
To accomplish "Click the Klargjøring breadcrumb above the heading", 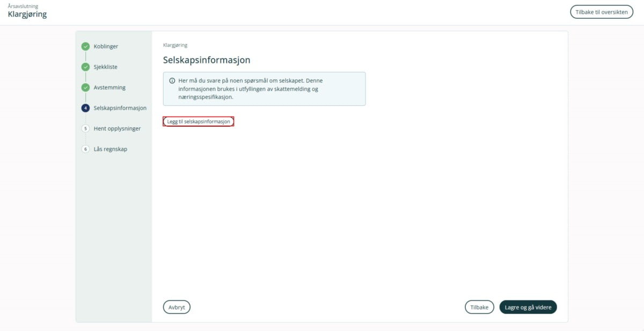I will pos(175,45).
